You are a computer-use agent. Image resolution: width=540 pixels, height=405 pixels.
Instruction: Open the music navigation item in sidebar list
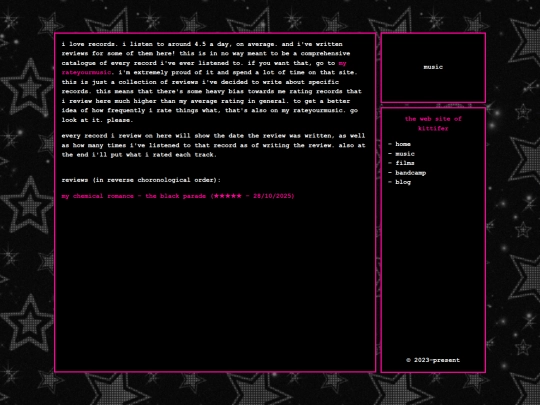[x=405, y=154]
